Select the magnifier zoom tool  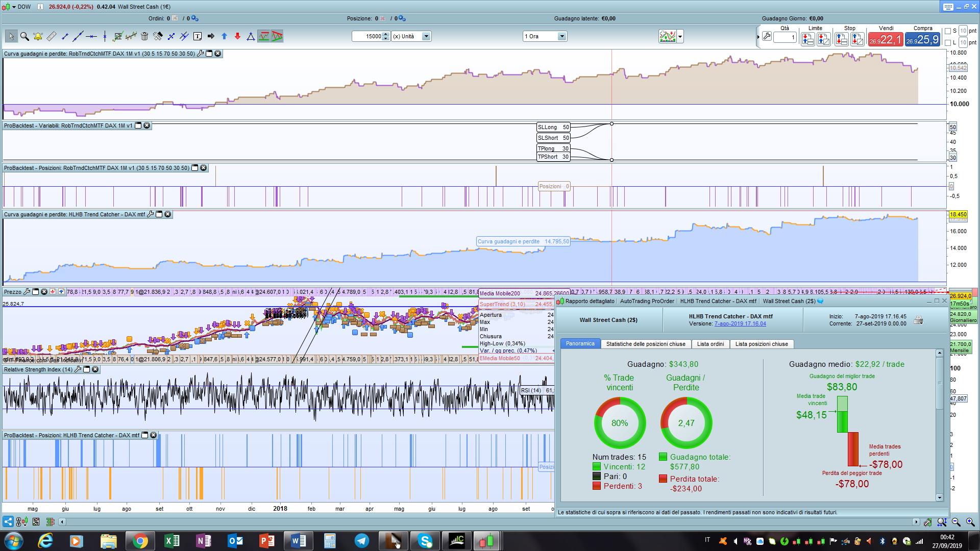coord(24,37)
